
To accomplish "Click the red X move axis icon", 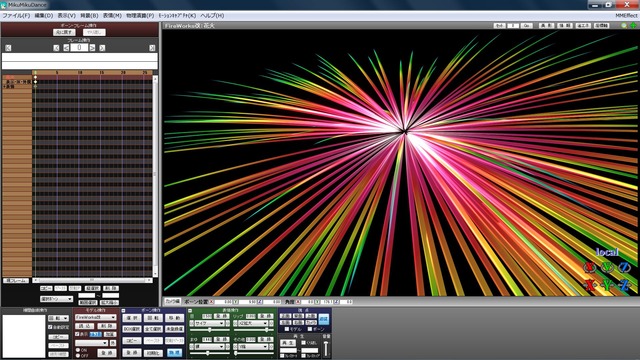I will coord(589,285).
